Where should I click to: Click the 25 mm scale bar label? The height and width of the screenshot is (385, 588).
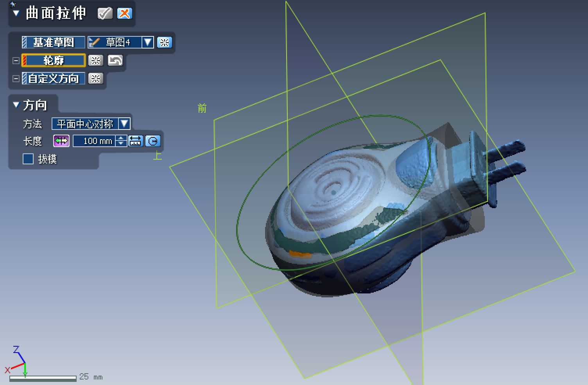coord(91,377)
